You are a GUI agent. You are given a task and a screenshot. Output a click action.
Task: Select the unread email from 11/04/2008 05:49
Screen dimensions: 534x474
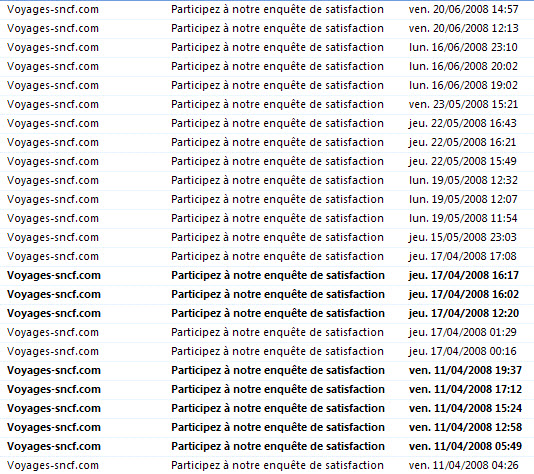point(267,447)
